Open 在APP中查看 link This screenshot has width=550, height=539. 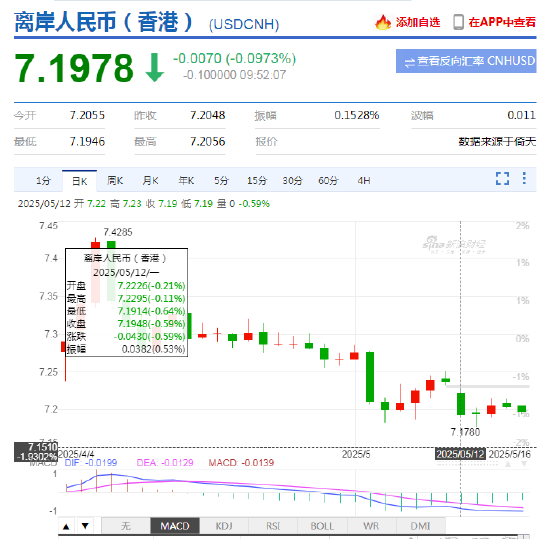[x=502, y=22]
